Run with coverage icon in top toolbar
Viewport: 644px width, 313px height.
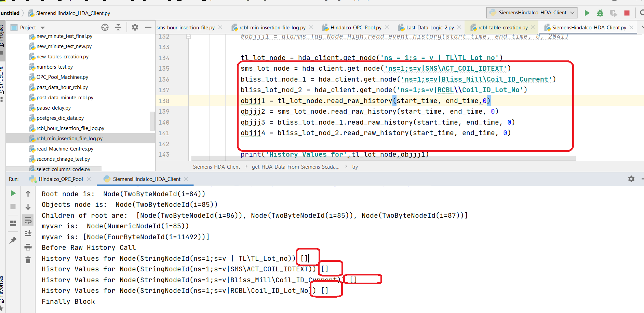(614, 13)
